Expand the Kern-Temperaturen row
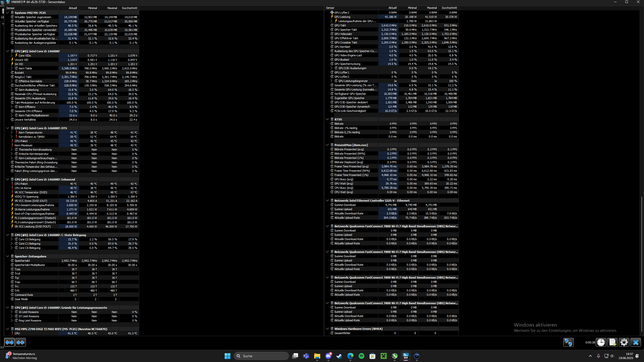The image size is (644, 362). [12, 132]
